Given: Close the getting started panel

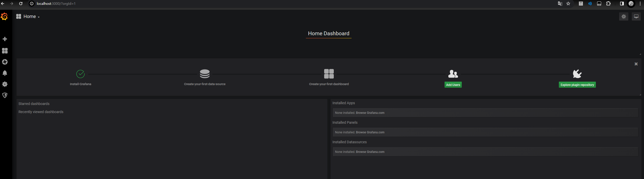Looking at the screenshot, I should (x=636, y=64).
